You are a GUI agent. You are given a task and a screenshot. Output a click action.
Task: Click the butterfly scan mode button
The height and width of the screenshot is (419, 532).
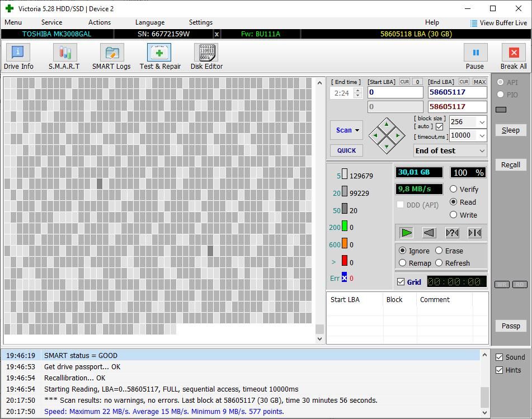[x=475, y=233]
